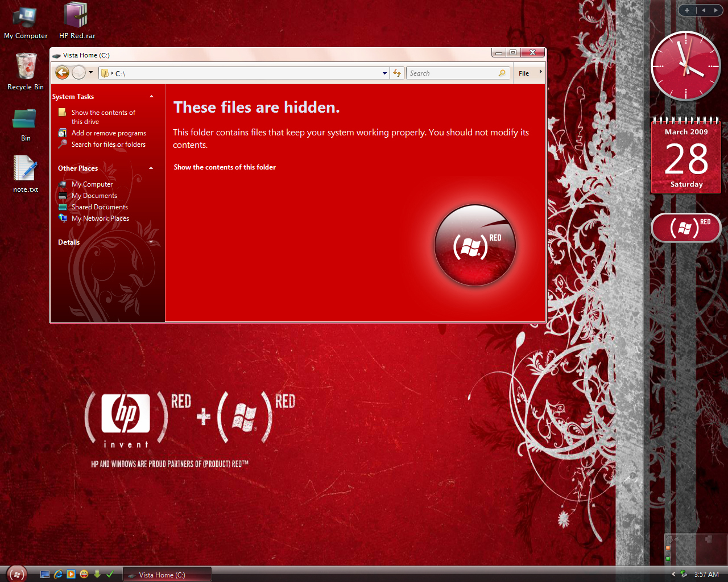This screenshot has height=582, width=728.
Task: Select Vista Home (C:) taskbar button
Action: click(167, 575)
